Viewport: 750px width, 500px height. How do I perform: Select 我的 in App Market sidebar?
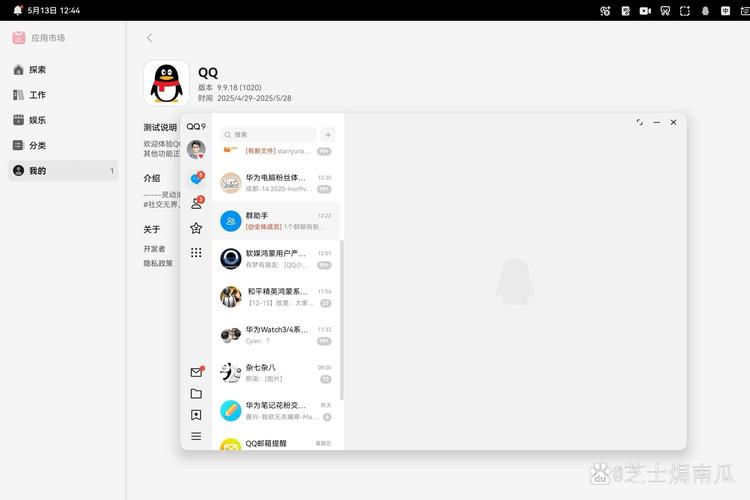(63, 170)
